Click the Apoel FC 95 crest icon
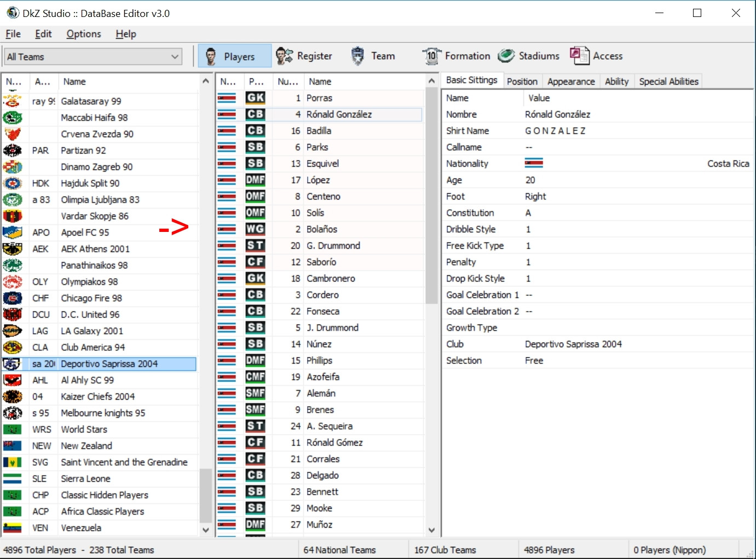The width and height of the screenshot is (756, 559). coord(13,232)
